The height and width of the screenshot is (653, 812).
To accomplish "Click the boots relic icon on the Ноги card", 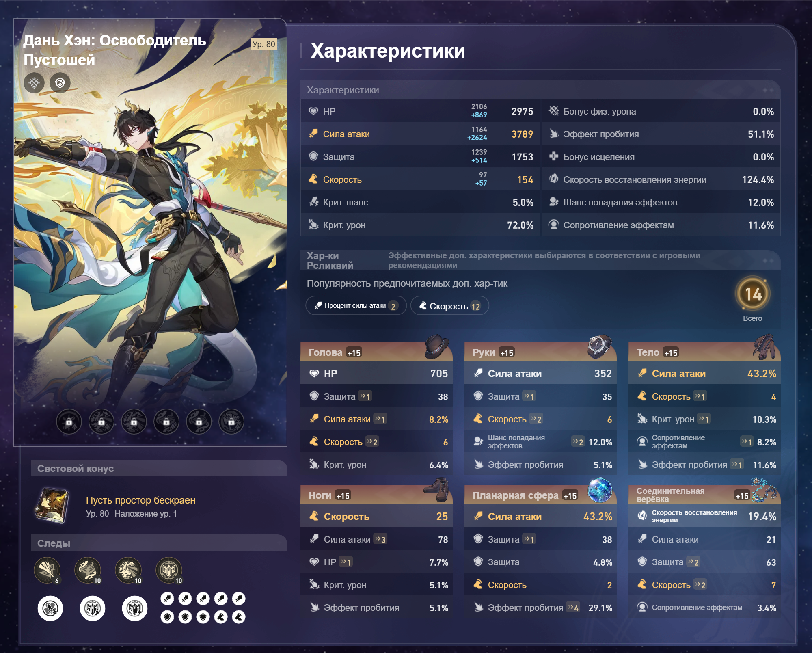I will coord(436,489).
